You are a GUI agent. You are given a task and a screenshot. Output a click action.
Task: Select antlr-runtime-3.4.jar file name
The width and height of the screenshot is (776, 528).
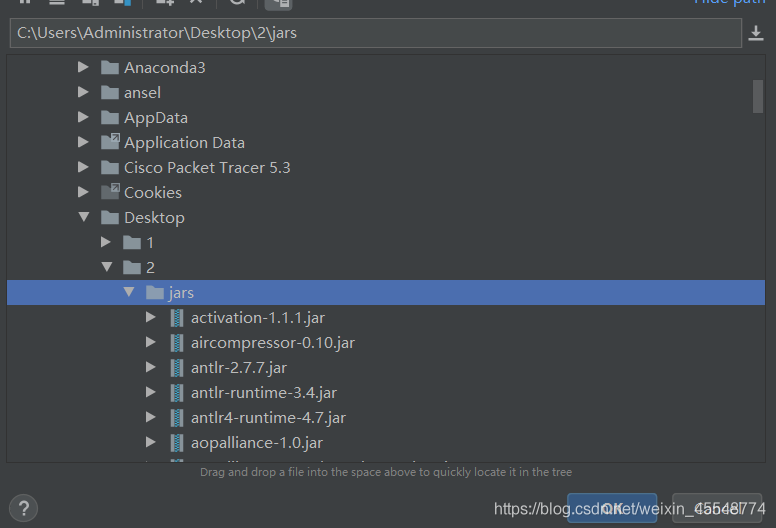click(x=264, y=393)
